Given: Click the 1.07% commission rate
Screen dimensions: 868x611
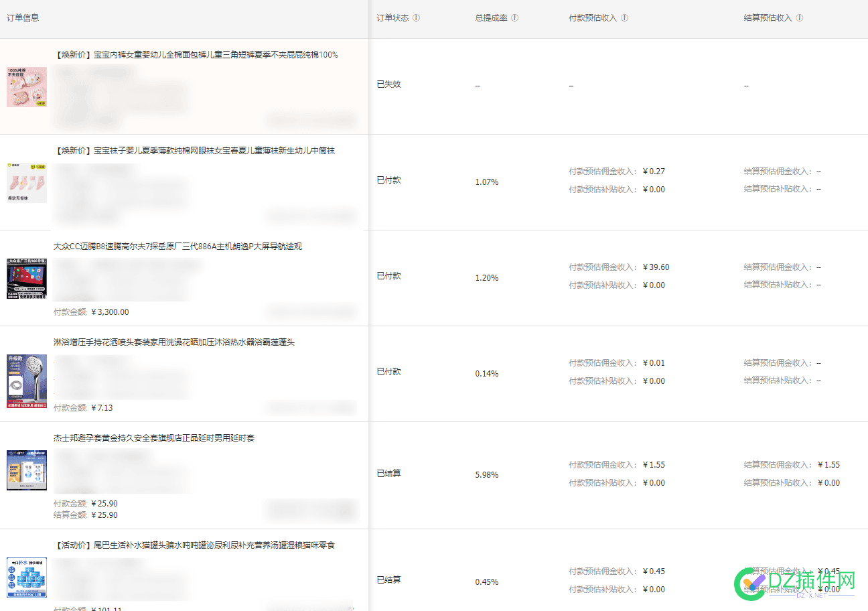Looking at the screenshot, I should [487, 182].
